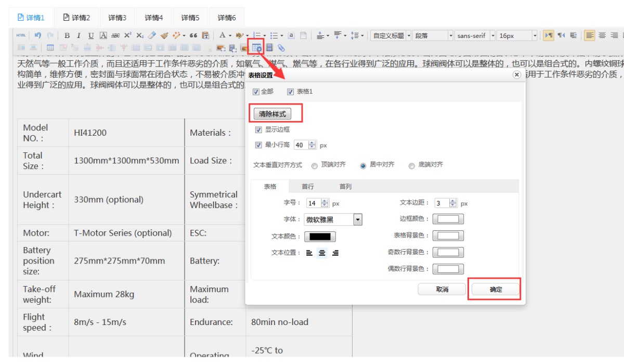Screen dimensions: 624x364
Task: Click the blockquote icon
Action: [x=193, y=35]
